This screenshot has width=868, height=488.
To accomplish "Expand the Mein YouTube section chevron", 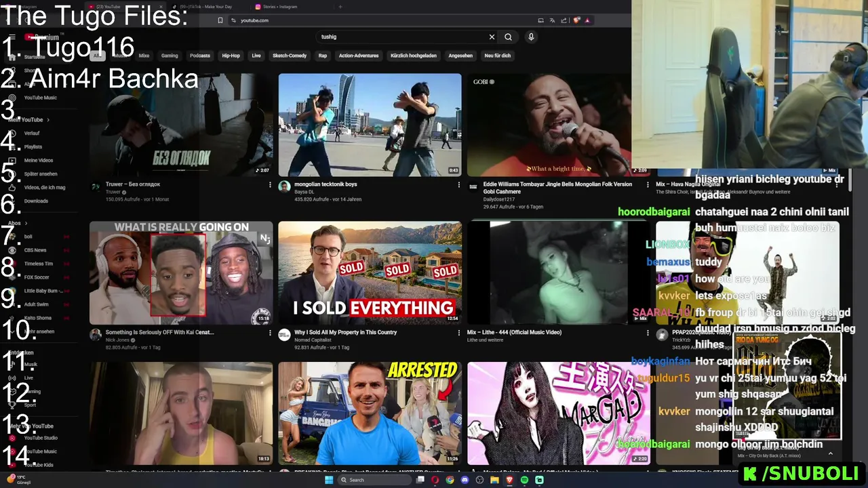I will [48, 120].
